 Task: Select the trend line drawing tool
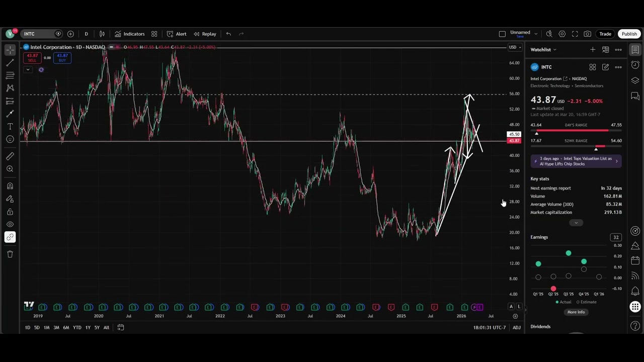coord(10,62)
